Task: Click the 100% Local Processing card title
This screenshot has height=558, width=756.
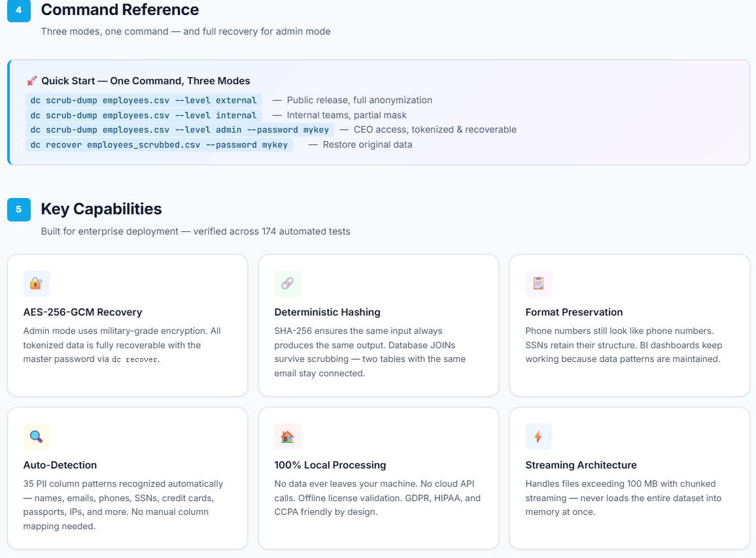Action: 330,465
